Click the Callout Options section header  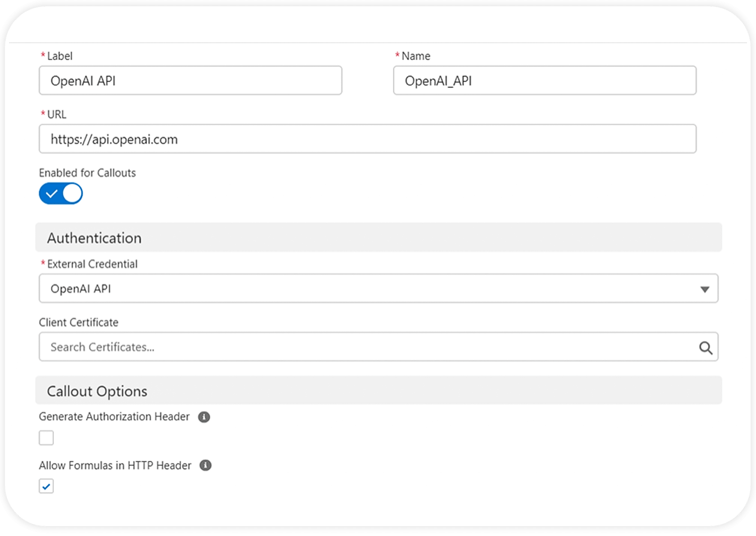point(97,391)
